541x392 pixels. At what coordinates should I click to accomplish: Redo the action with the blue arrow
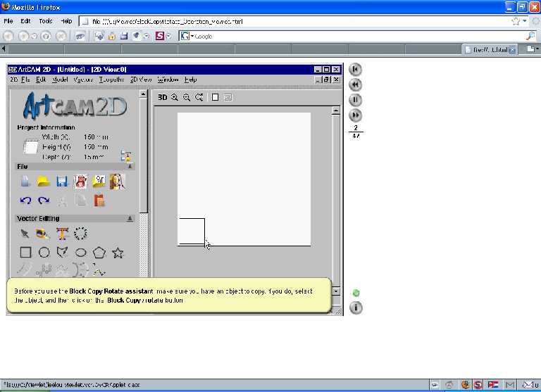pyautogui.click(x=44, y=201)
